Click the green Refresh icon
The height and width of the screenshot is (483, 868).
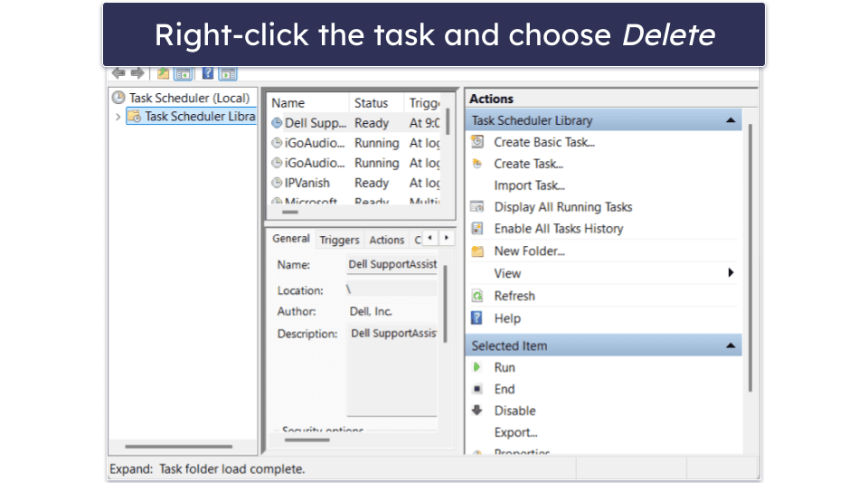[477, 296]
